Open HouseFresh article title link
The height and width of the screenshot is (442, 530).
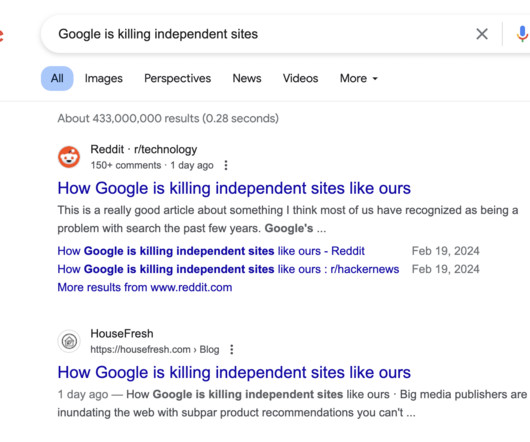[234, 372]
